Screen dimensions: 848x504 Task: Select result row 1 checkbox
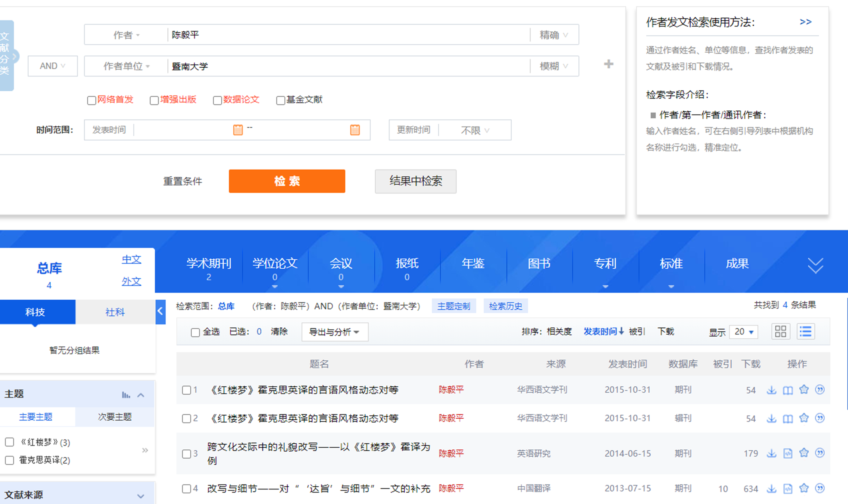pos(186,390)
